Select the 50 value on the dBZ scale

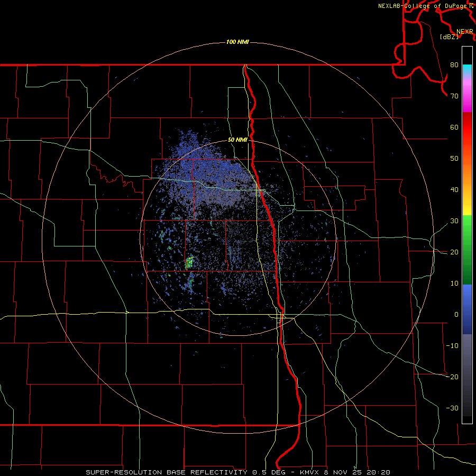pyautogui.click(x=454, y=159)
